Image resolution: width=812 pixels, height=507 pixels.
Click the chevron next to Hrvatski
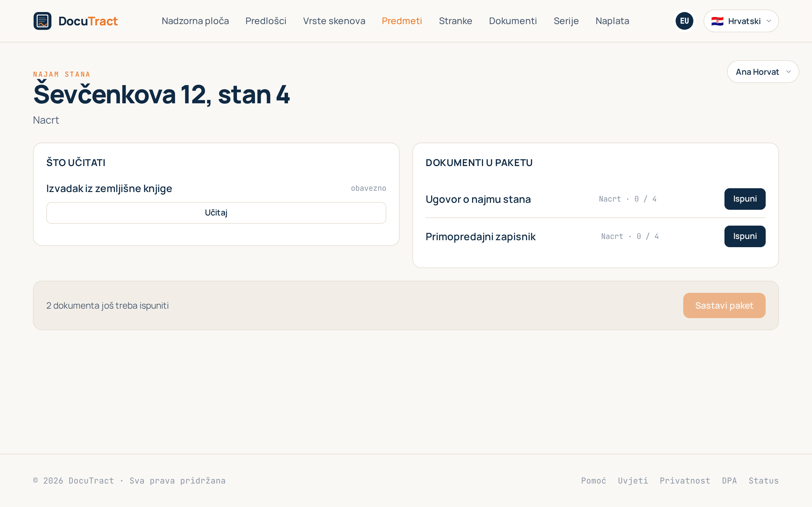coord(769,21)
